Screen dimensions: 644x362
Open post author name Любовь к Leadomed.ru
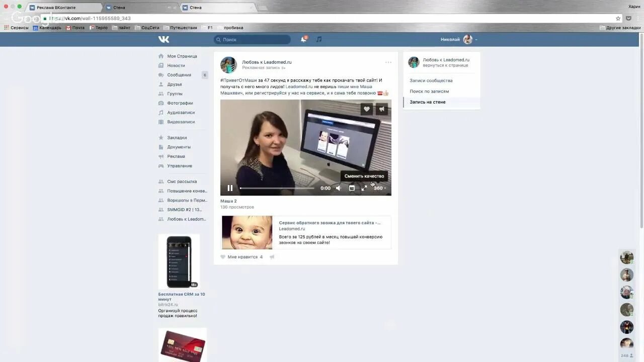pos(267,62)
